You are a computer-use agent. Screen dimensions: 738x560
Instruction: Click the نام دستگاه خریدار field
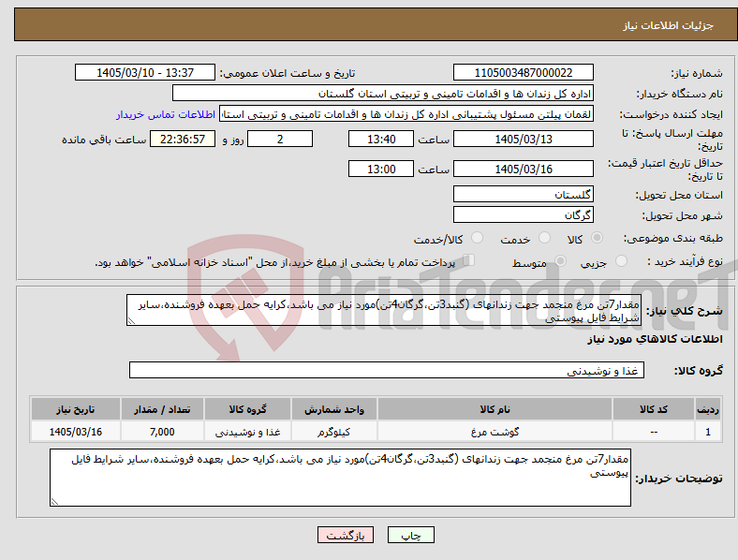[383, 93]
